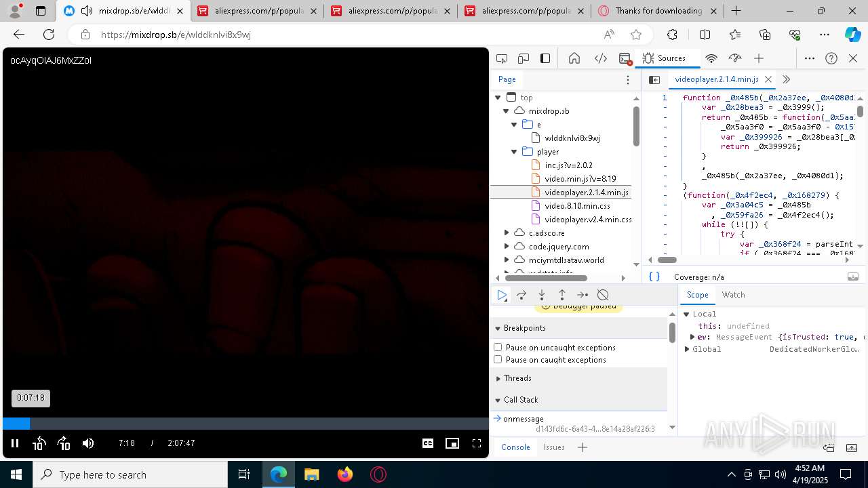Enable Pause on uncaught exceptions
The image size is (868, 488).
point(498,348)
